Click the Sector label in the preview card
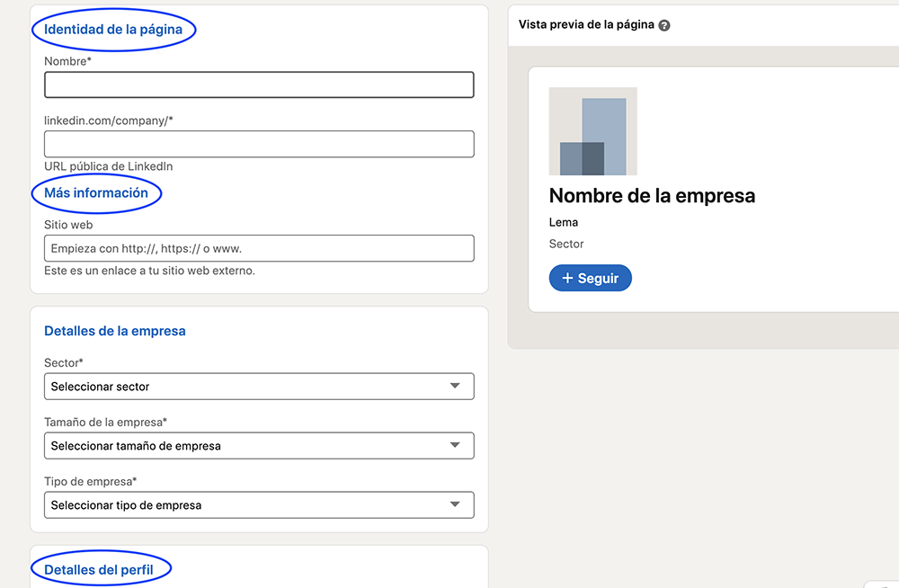899x588 pixels. (x=567, y=244)
